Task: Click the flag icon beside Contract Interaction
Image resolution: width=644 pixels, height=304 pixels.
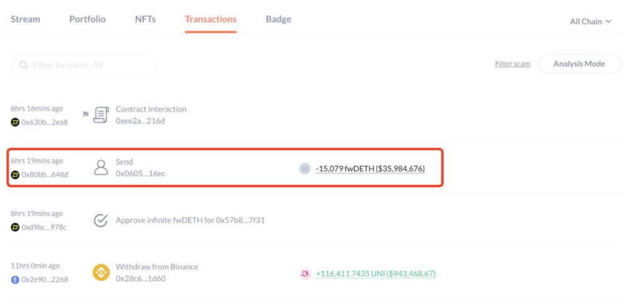Action: click(x=86, y=114)
